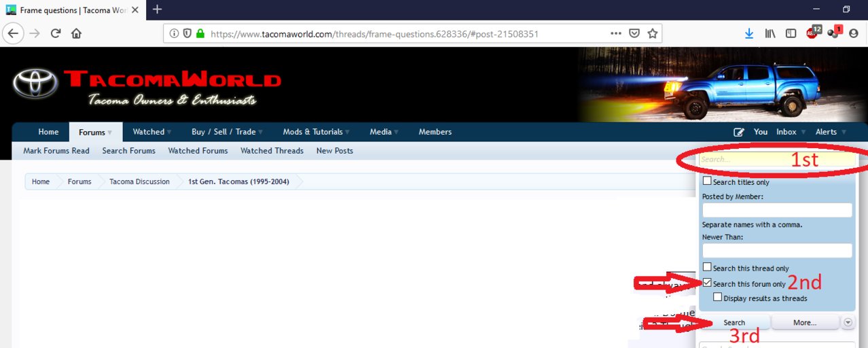Viewport: 868px width, 348px height.
Task: Reload the current page
Action: (56, 33)
